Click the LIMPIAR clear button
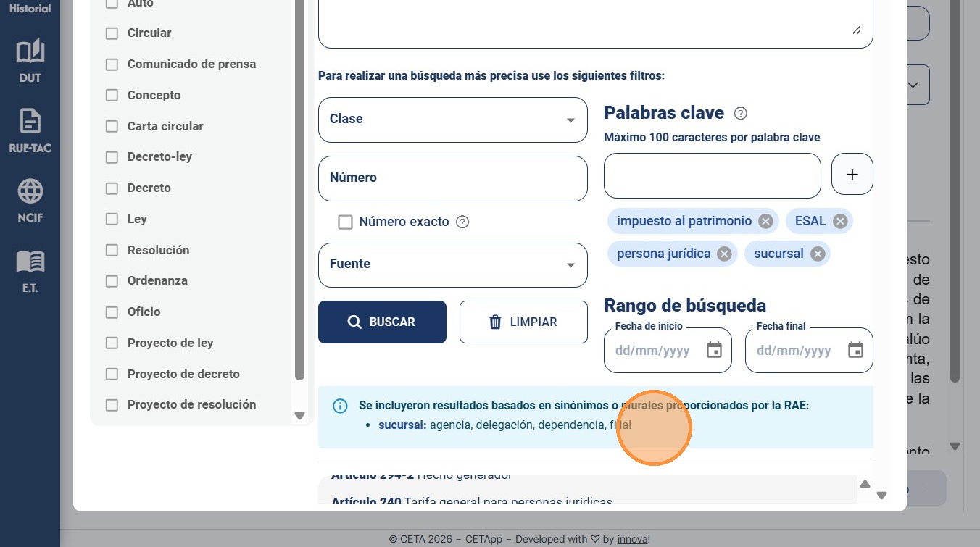 (523, 322)
